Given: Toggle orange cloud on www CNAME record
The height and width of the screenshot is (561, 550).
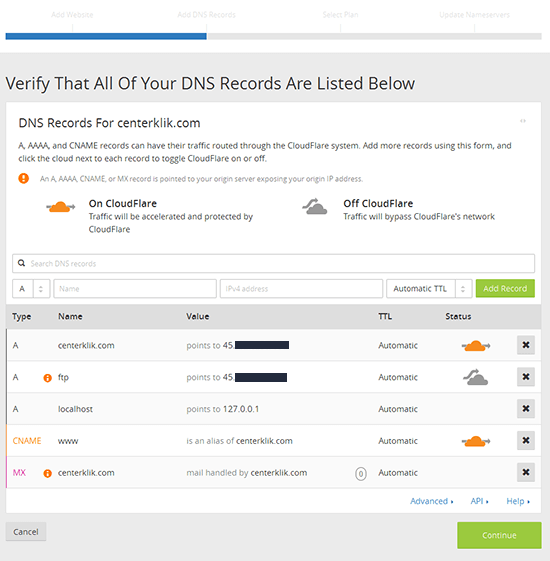Looking at the screenshot, I should click(476, 441).
